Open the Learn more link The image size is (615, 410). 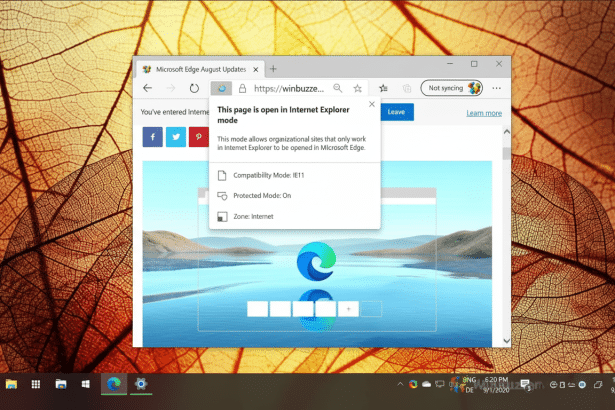[484, 113]
